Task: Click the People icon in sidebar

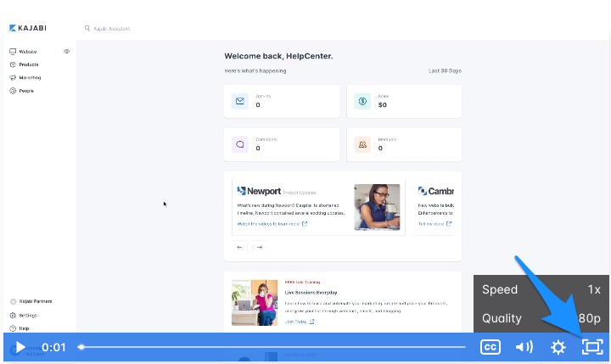Action: tap(13, 91)
